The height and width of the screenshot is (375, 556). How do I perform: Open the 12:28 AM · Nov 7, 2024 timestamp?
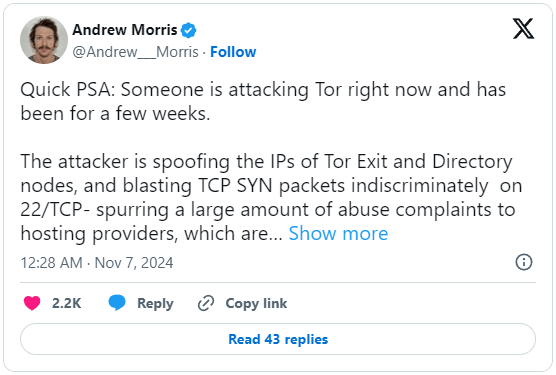coord(97,263)
